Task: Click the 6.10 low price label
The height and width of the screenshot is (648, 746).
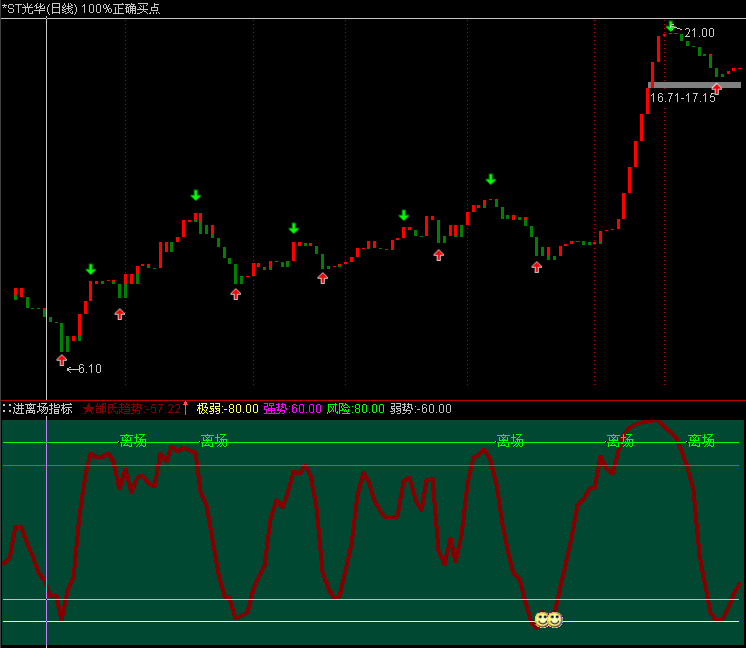Action: (x=88, y=369)
